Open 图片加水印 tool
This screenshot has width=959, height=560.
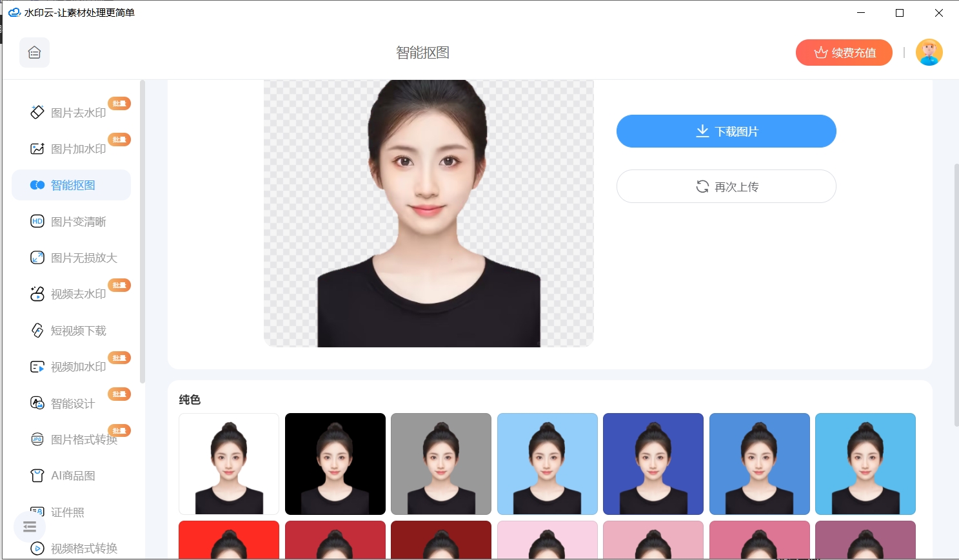tap(71, 149)
